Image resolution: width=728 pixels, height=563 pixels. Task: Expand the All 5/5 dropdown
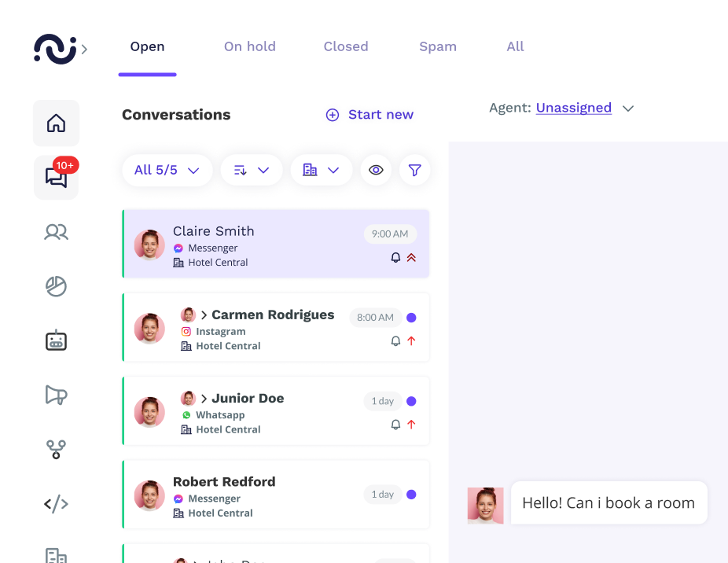[167, 170]
